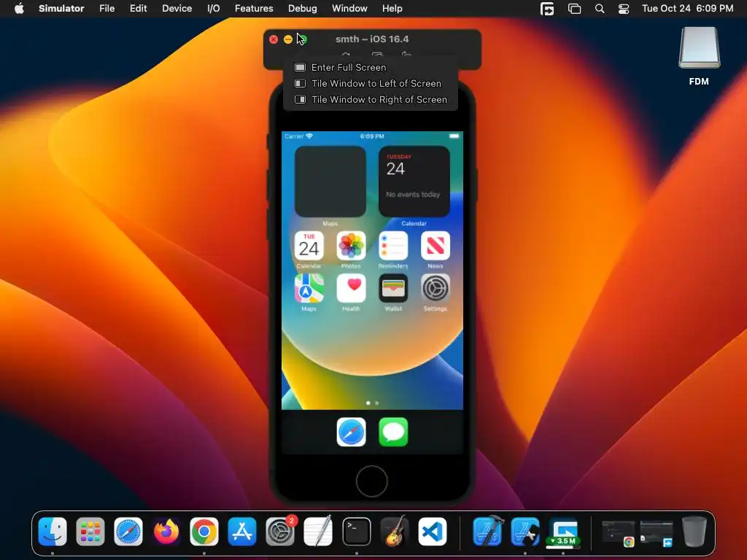Open the Maps app icon on the simulator
Screen dimensions: 747x560
tap(309, 289)
